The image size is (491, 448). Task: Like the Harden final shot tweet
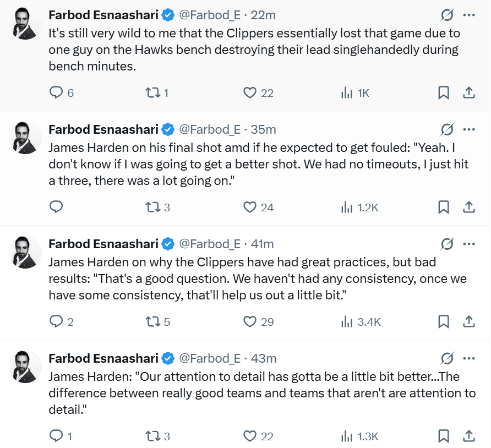click(250, 207)
